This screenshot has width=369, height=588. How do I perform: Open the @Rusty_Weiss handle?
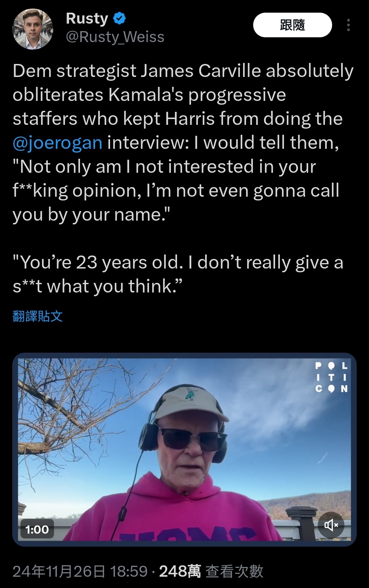pyautogui.click(x=115, y=37)
